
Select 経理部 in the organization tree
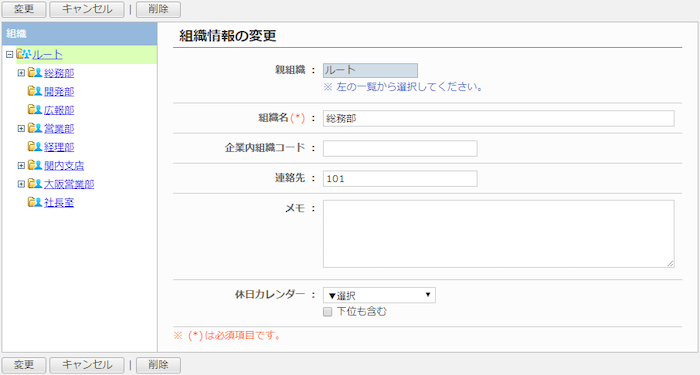click(x=59, y=147)
